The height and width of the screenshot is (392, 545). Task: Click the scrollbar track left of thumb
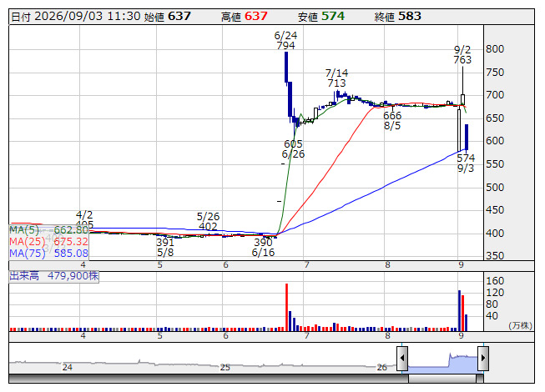pos(209,379)
